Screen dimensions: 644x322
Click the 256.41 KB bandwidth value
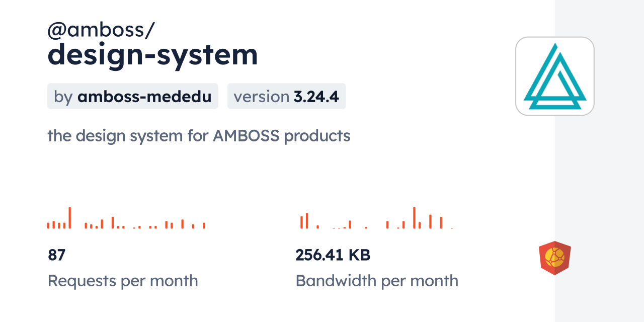[x=333, y=255]
